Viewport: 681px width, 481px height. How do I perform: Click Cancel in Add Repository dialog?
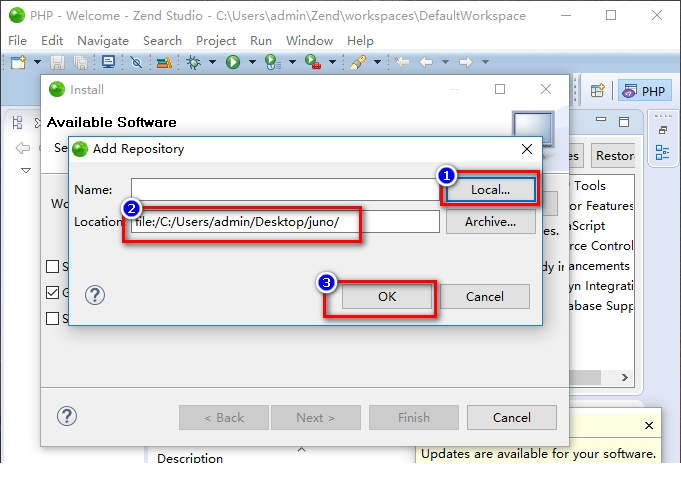[485, 297]
